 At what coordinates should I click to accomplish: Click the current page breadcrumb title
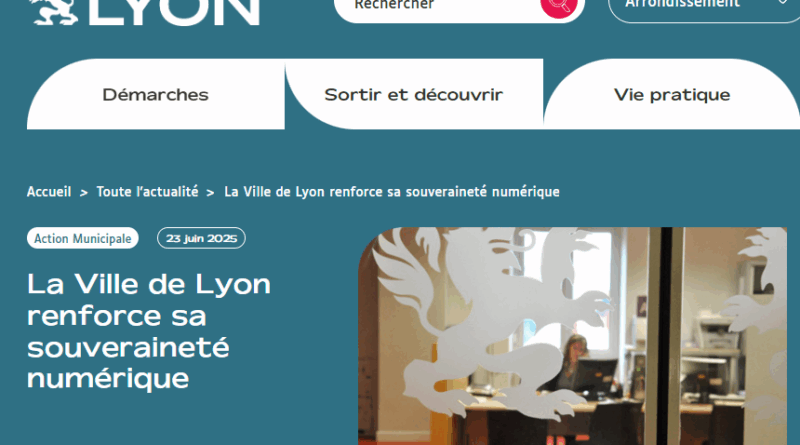point(392,192)
